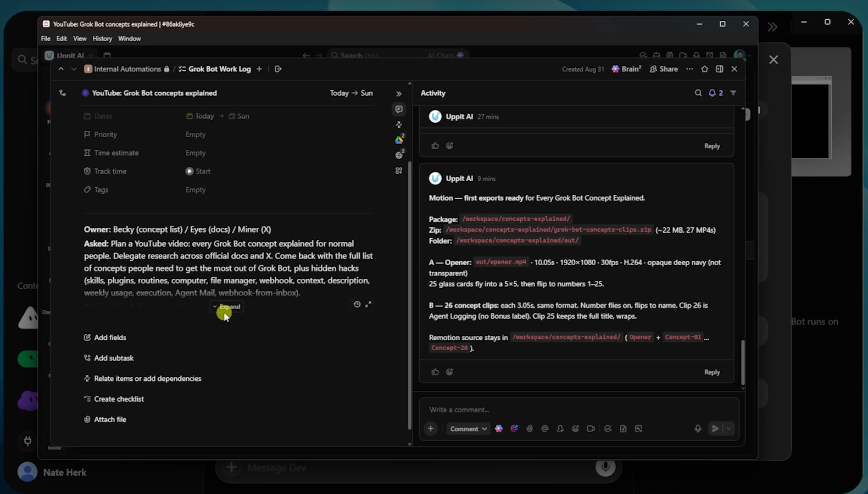The height and width of the screenshot is (494, 868).
Task: Toggle the task layout sidebar icon
Action: tap(720, 69)
